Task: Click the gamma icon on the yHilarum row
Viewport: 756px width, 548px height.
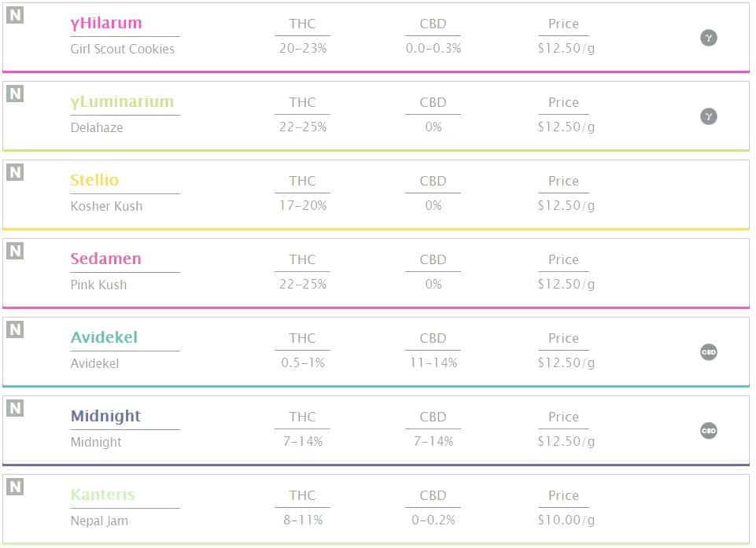Action: click(x=709, y=38)
